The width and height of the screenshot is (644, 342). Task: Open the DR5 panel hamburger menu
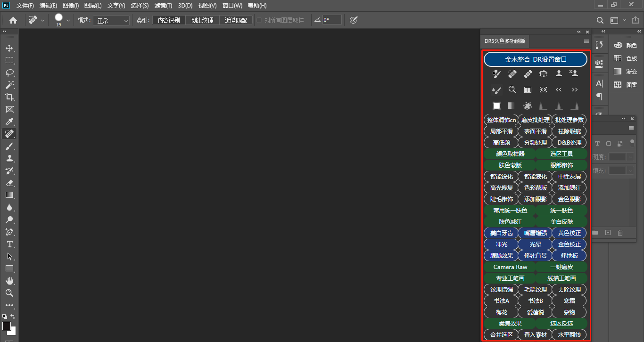pyautogui.click(x=586, y=41)
